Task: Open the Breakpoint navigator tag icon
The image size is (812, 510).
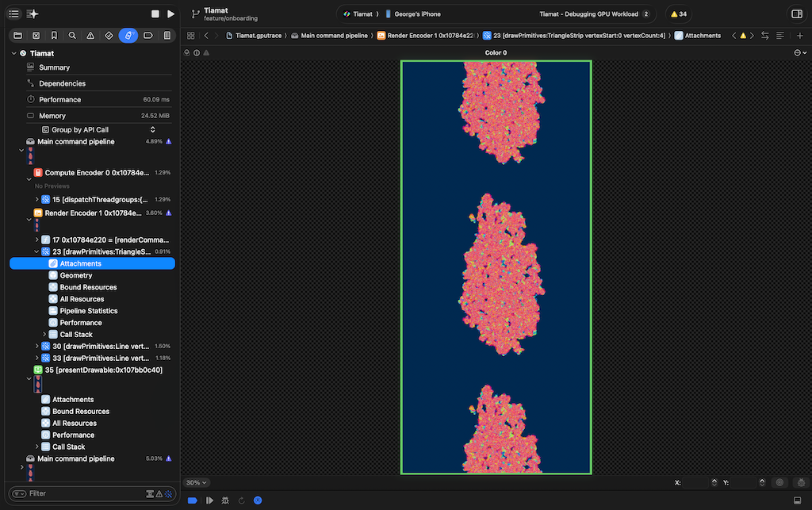Action: point(148,36)
